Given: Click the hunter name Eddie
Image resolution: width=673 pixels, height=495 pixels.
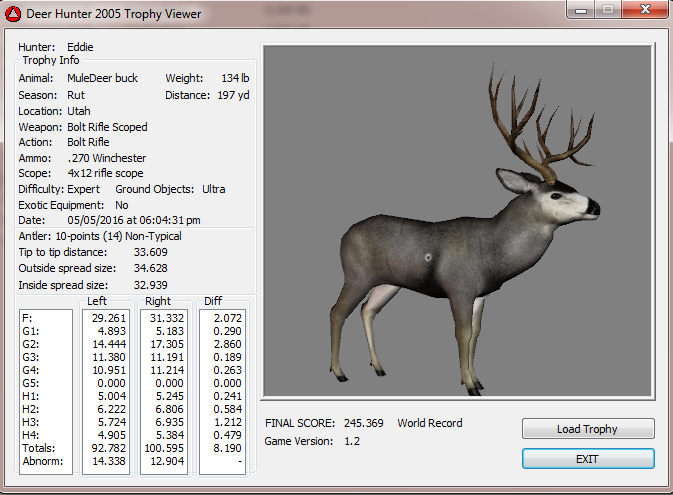Looking at the screenshot, I should tap(81, 47).
